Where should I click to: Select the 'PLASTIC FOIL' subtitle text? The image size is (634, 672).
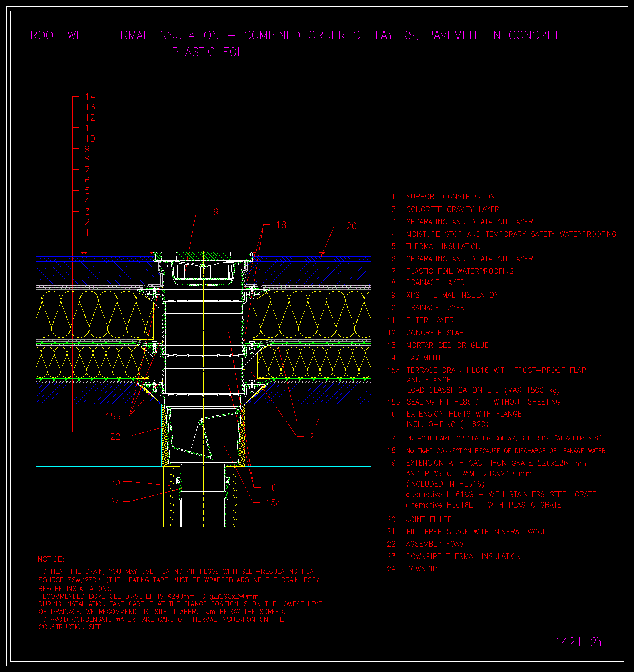(209, 52)
